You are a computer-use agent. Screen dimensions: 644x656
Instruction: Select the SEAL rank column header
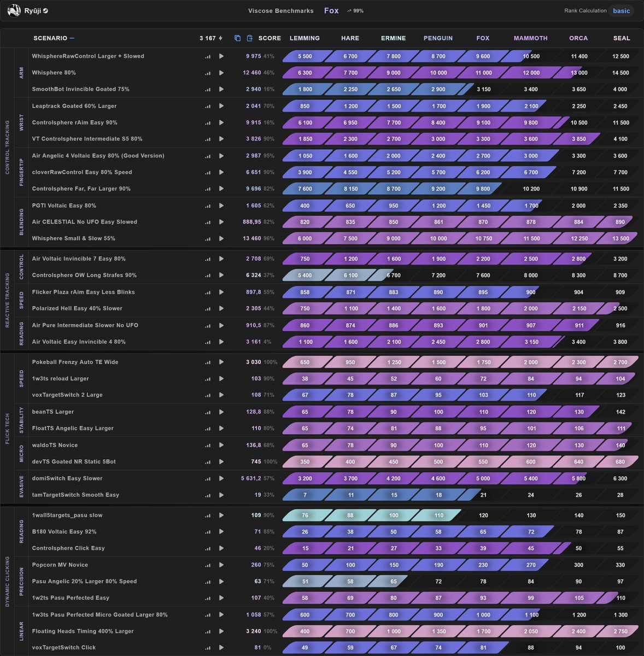point(622,38)
